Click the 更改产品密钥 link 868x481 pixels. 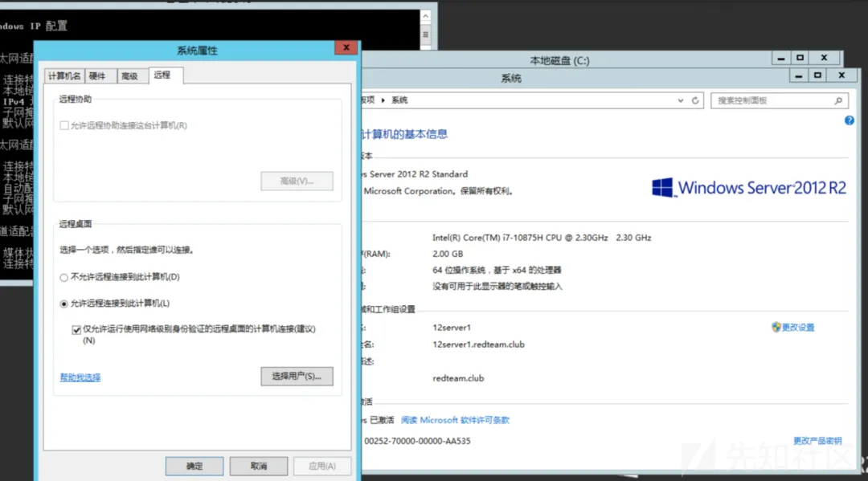tap(817, 441)
